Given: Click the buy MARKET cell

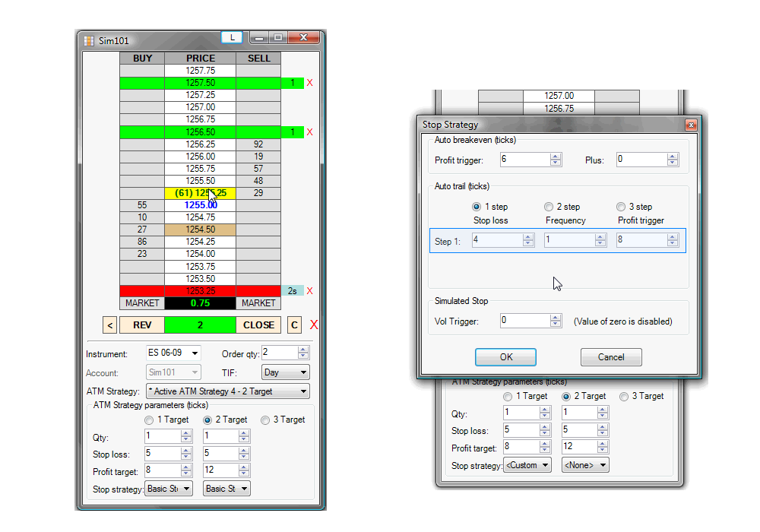Looking at the screenshot, I should (142, 303).
